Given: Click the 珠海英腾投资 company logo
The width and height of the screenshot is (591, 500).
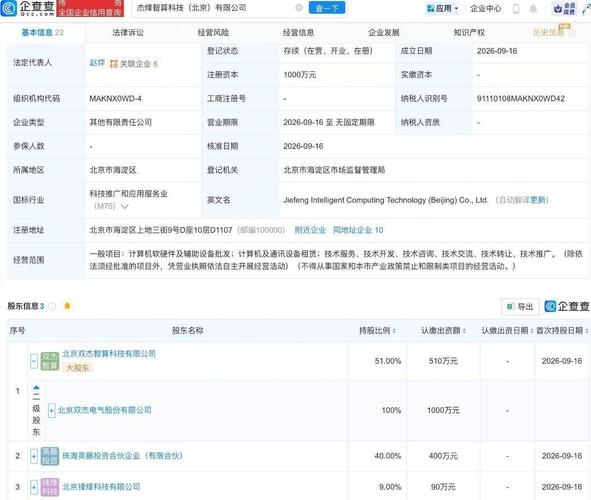Looking at the screenshot, I should click(x=50, y=456).
